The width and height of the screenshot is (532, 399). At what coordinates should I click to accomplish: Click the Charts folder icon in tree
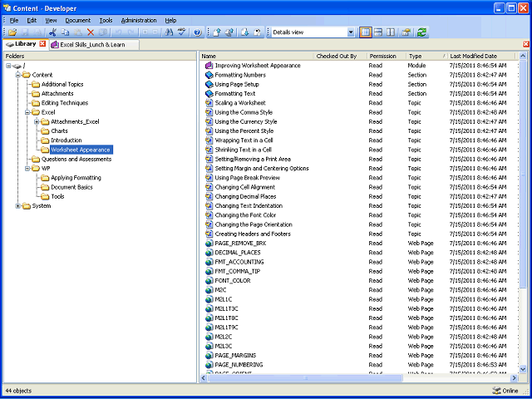[45, 131]
